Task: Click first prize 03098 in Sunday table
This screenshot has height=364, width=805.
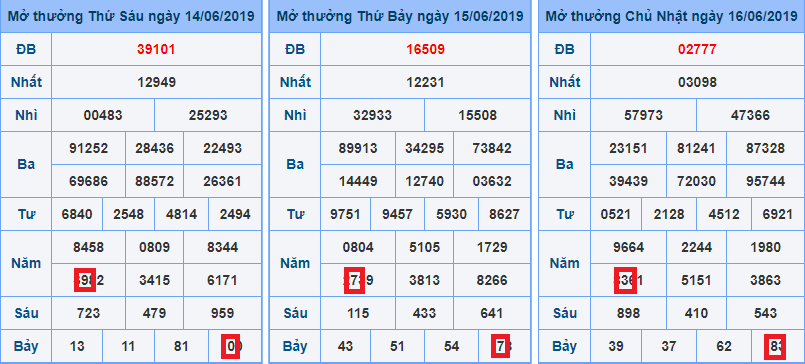Action: point(697,82)
